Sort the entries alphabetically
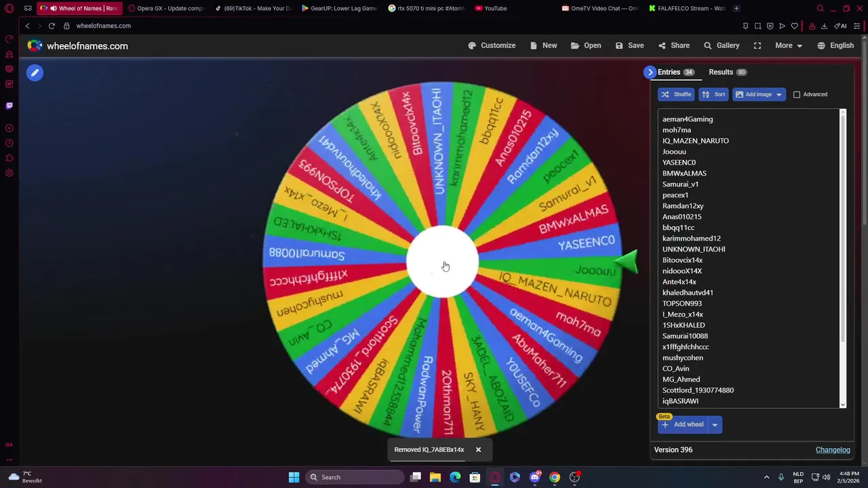Screen dimensions: 868x488 pos(713,94)
